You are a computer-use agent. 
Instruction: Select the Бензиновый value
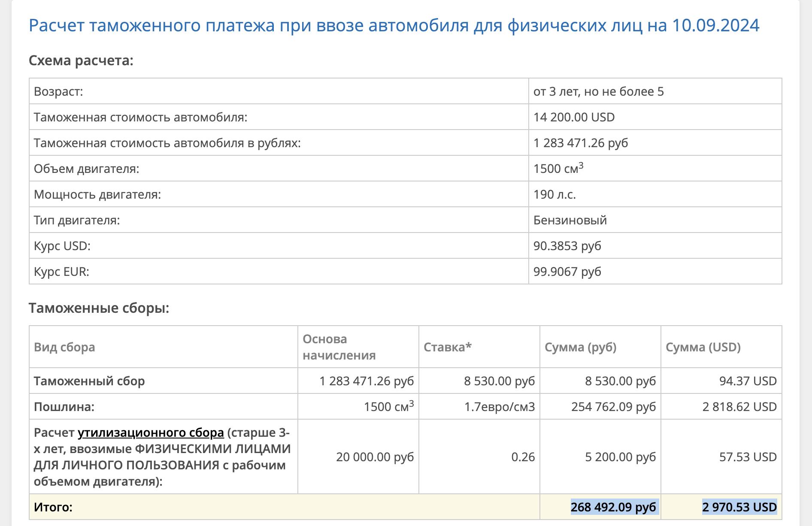tap(570, 220)
